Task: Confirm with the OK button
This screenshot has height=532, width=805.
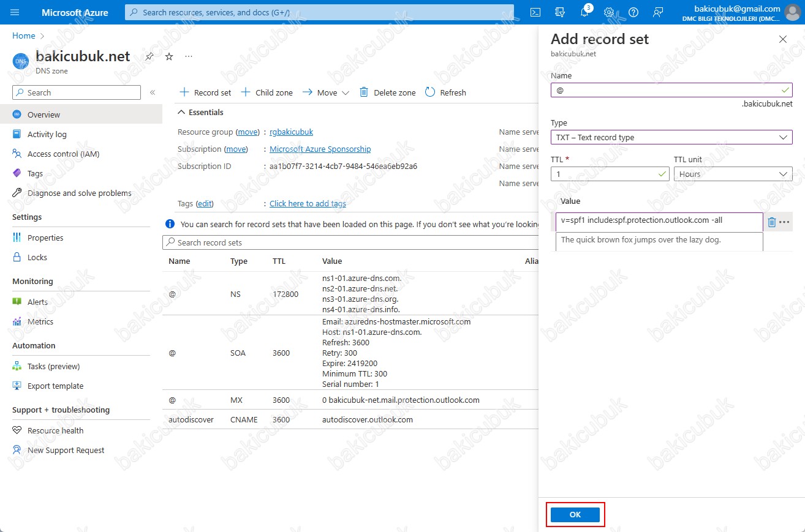Action: click(x=575, y=515)
